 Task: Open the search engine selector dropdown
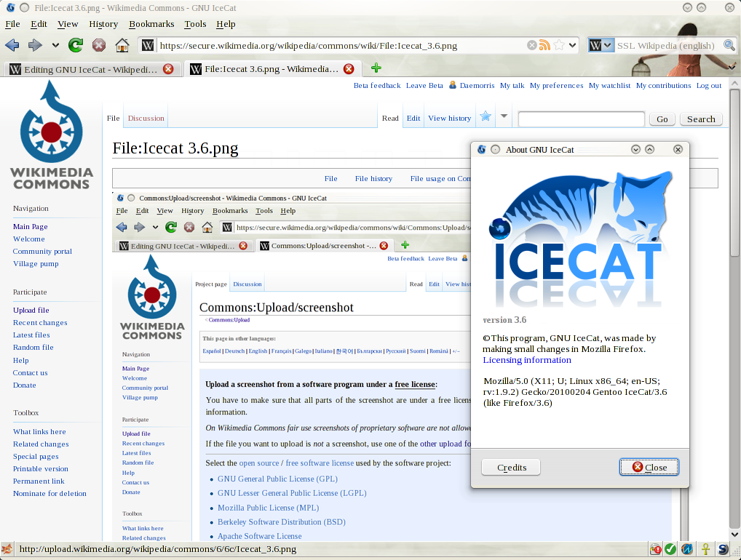coord(600,45)
